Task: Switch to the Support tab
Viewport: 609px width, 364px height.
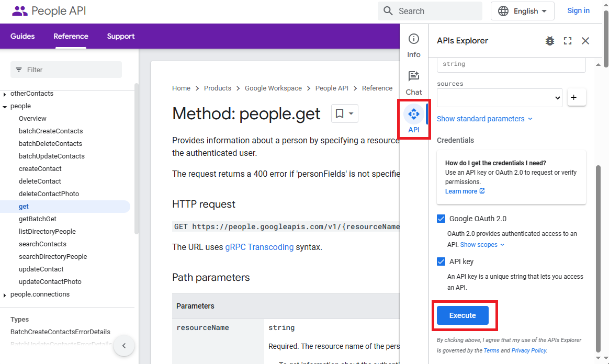Action: (x=121, y=36)
